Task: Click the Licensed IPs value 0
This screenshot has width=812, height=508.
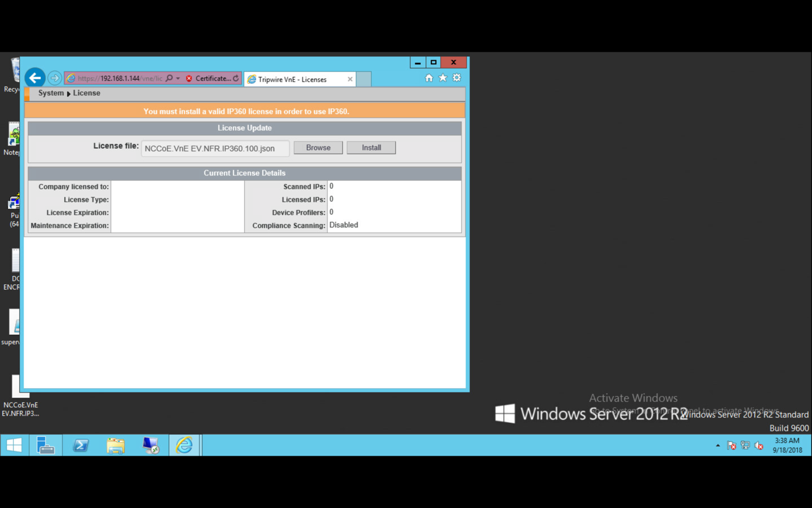Action: pos(332,199)
